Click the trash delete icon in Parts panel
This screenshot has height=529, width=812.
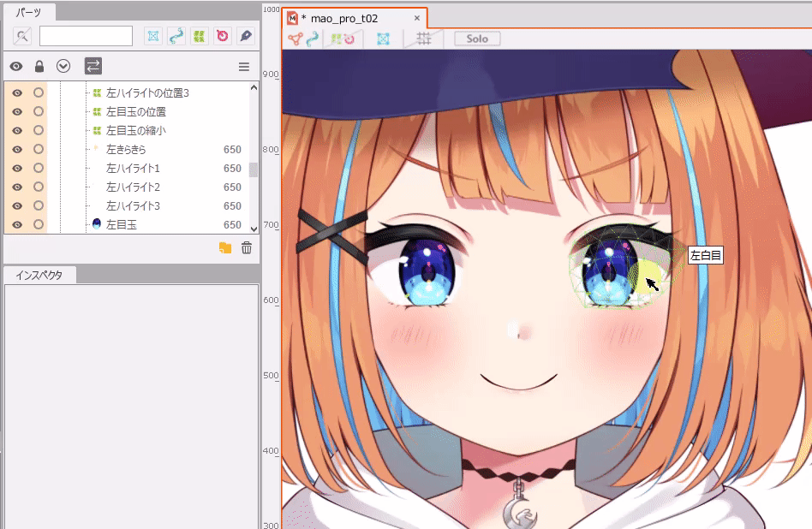click(x=247, y=248)
